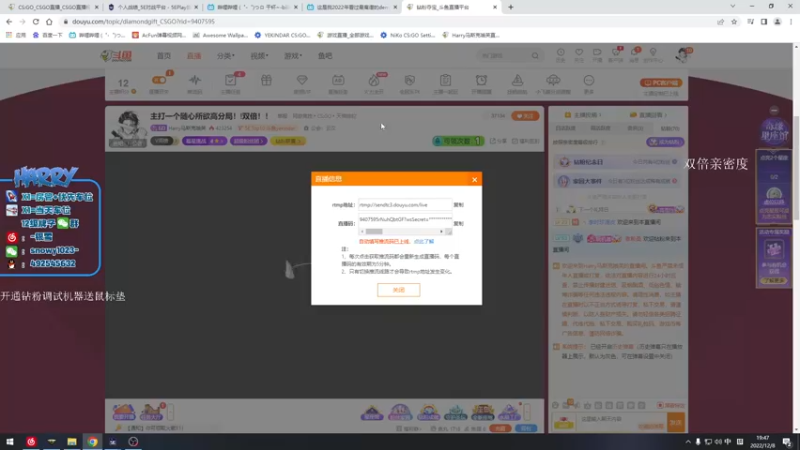800x450 pixels.
Task: Open the cloud upload icon in toolbar
Action: (553, 80)
